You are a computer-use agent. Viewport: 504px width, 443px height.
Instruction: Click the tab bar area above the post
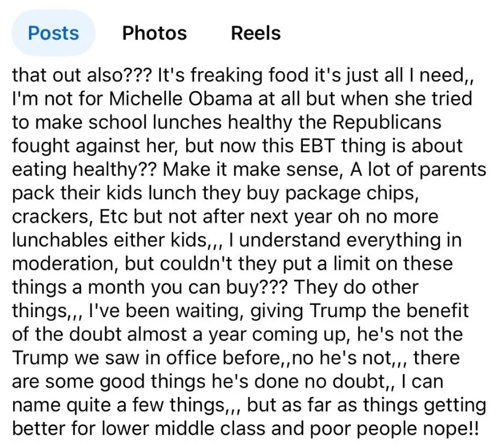(x=252, y=33)
